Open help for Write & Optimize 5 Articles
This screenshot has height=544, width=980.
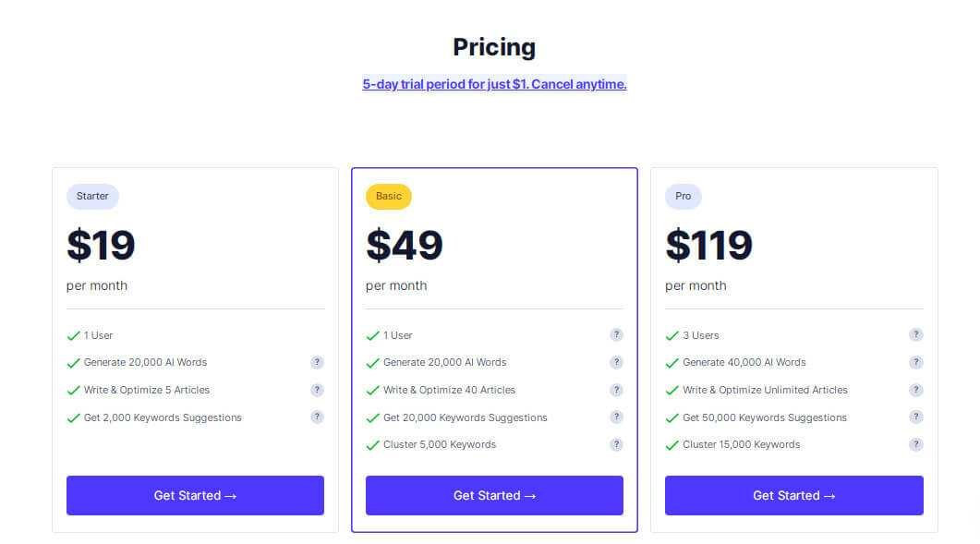[x=317, y=390]
